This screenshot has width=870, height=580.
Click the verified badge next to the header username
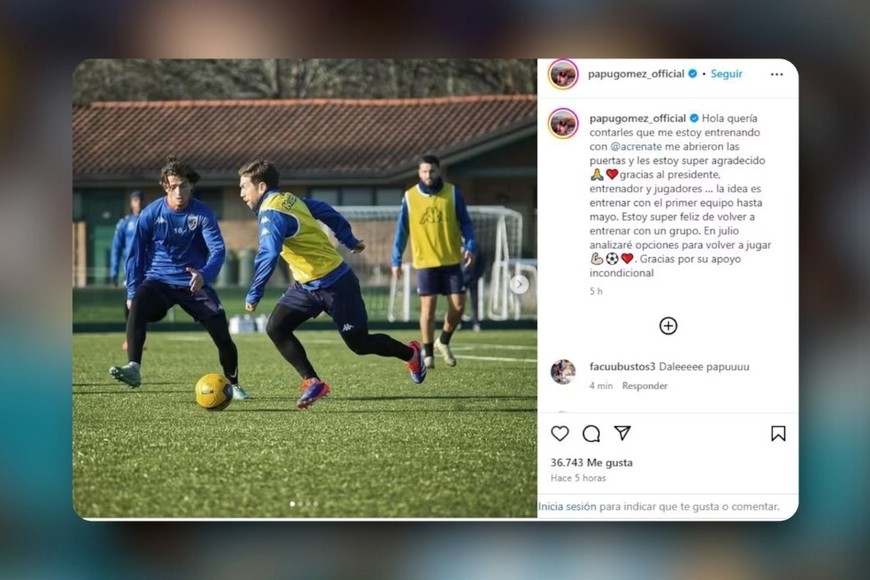pos(692,74)
